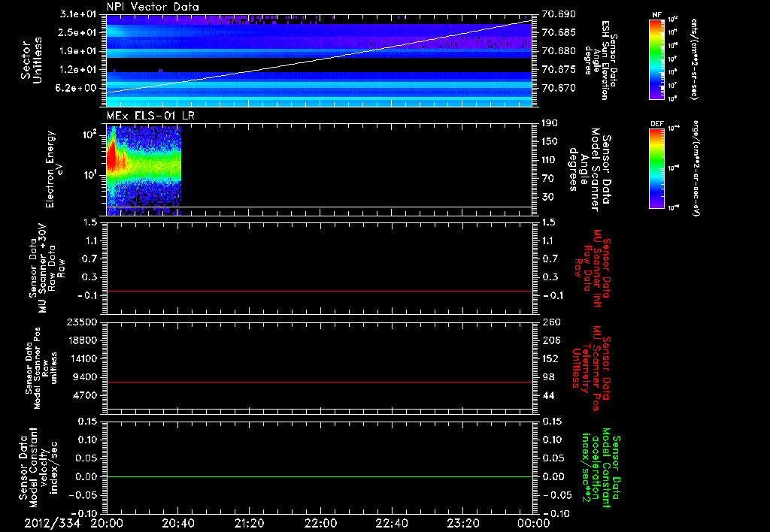
Task: Click the "260" telemetry tick value
Action: point(550,322)
